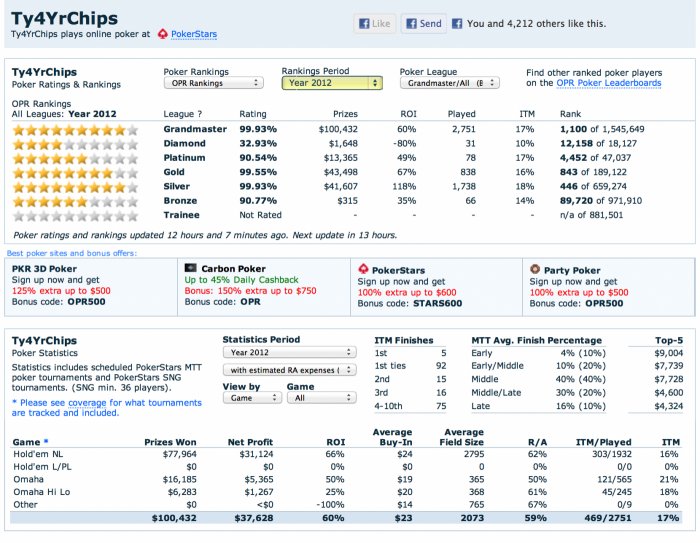Screen dimensions: 700x543
Task: Click ITM/Played total 469/2751
Action: 608,518
